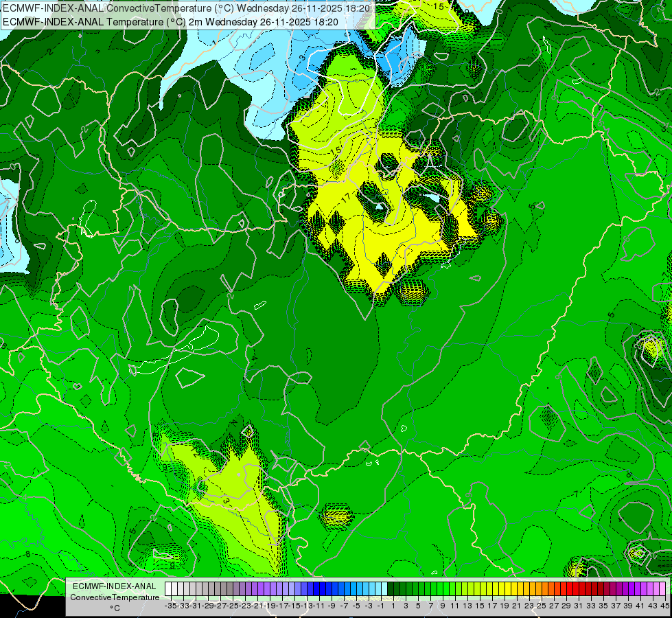Pick the yellow swatch above the 17 legend label

(x=489, y=588)
